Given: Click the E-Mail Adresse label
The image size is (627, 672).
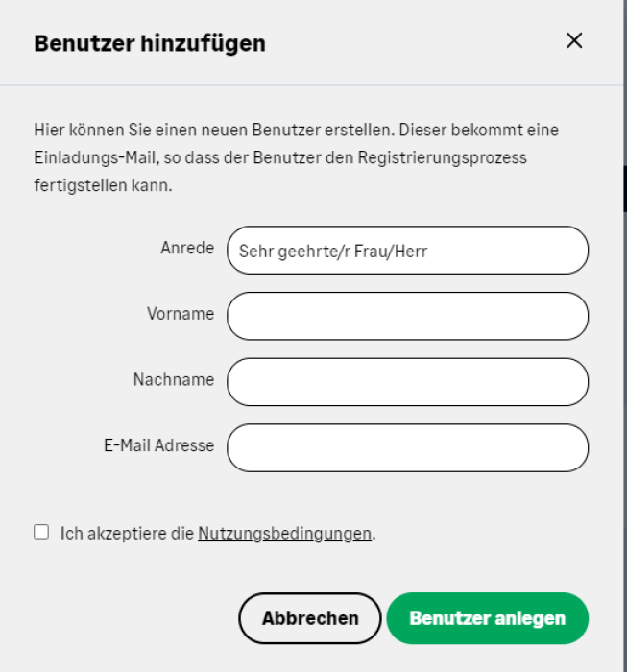Looking at the screenshot, I should [x=159, y=445].
